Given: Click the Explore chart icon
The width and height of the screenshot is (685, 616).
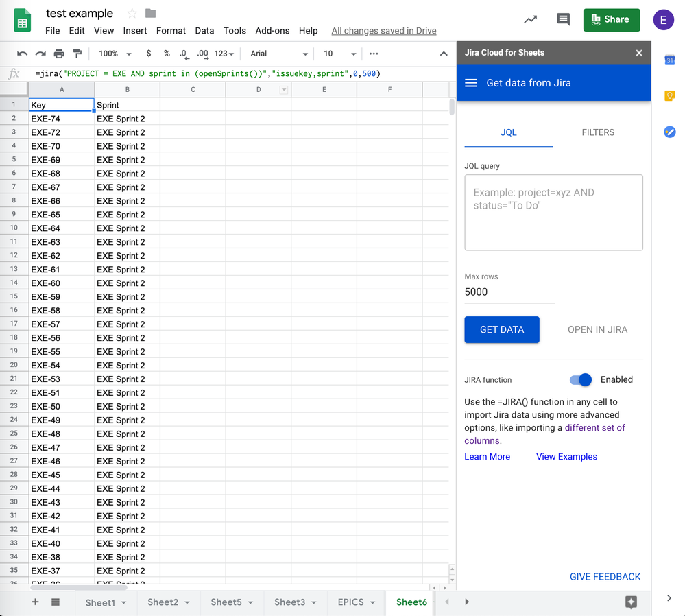Looking at the screenshot, I should [x=530, y=20].
